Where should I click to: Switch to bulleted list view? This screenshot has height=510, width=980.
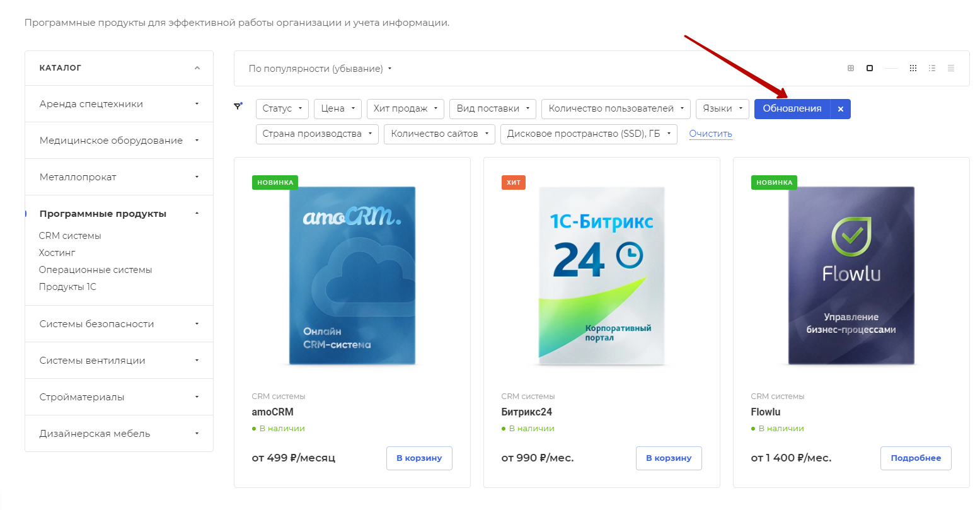[932, 68]
